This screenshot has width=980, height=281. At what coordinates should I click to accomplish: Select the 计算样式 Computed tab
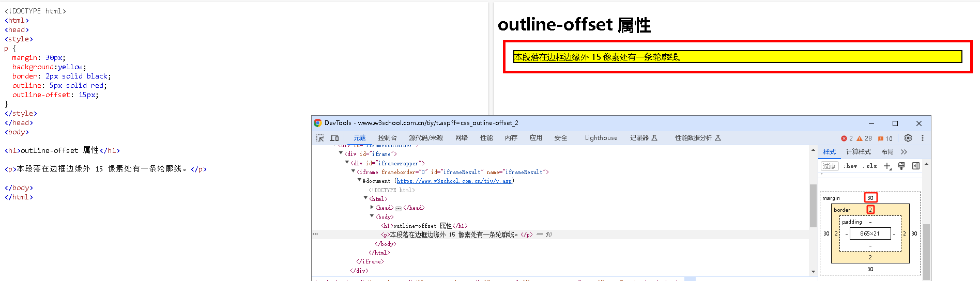click(859, 152)
